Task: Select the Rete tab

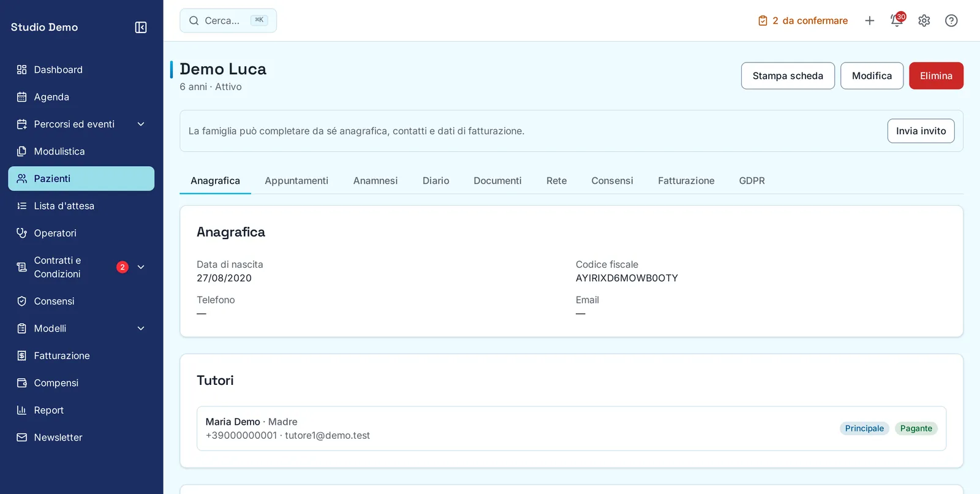Action: pos(557,181)
